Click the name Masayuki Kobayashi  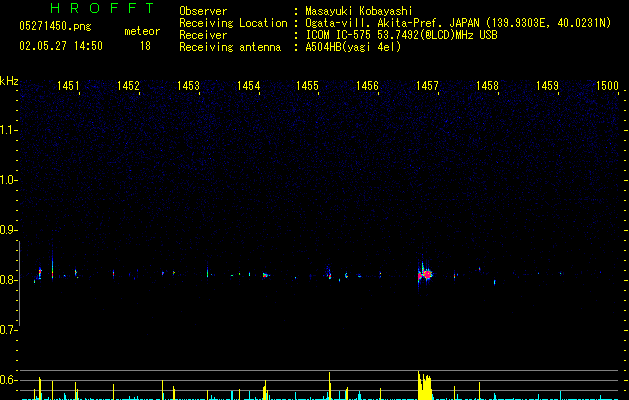point(359,11)
